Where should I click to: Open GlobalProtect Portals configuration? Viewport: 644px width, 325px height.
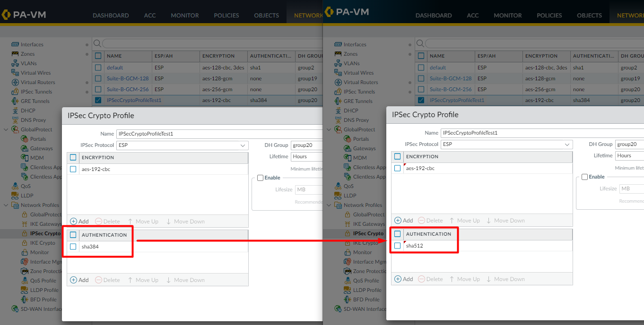(x=41, y=138)
